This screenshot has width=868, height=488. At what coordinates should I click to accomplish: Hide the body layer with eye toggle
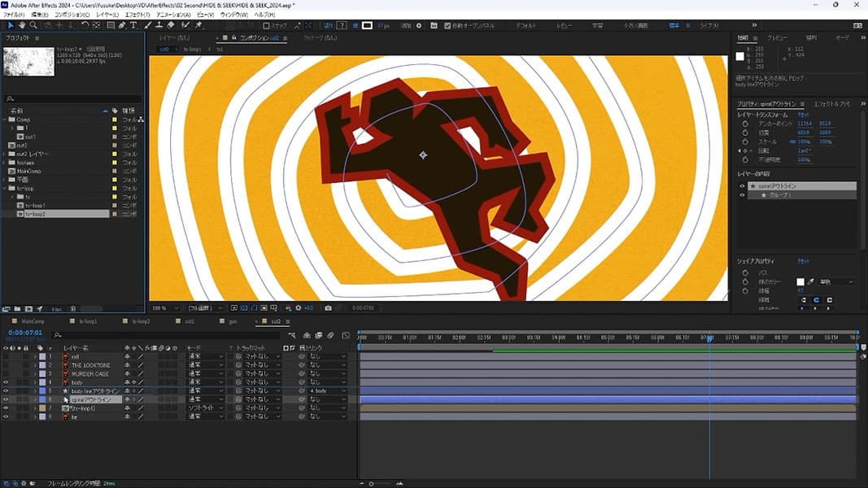tap(6, 381)
